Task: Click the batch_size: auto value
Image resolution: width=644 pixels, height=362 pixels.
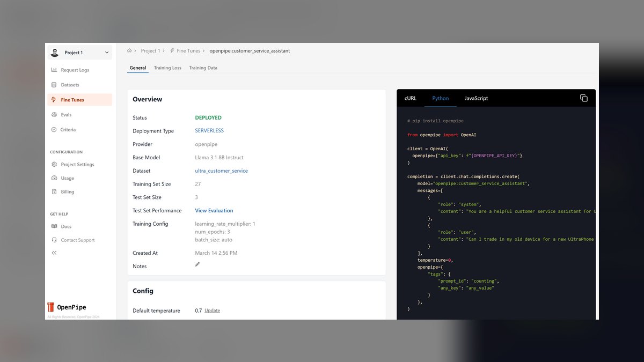Action: click(x=214, y=240)
